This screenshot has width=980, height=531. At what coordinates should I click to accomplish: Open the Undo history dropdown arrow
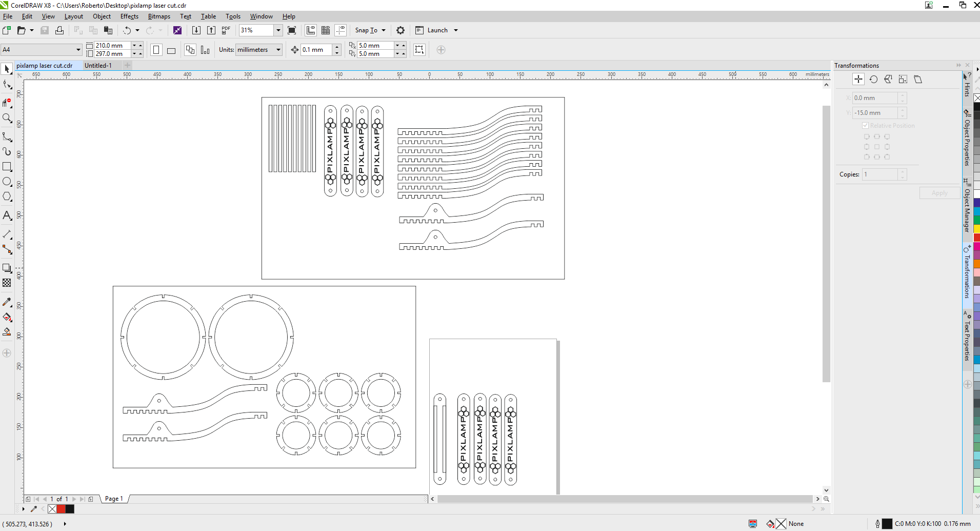pos(137,30)
